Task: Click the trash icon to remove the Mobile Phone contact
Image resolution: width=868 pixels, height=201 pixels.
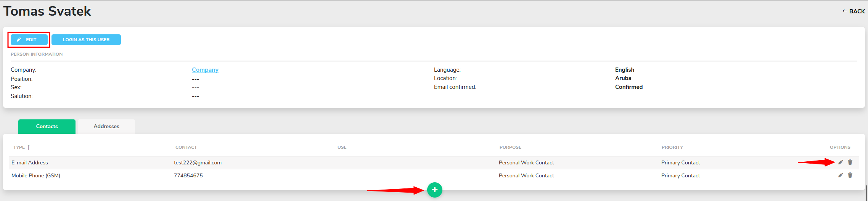Action: pos(850,175)
